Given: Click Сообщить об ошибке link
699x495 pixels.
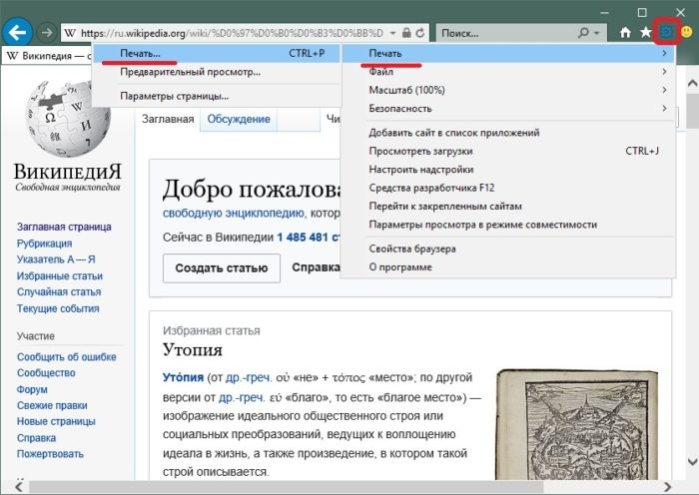Looking at the screenshot, I should tap(66, 357).
